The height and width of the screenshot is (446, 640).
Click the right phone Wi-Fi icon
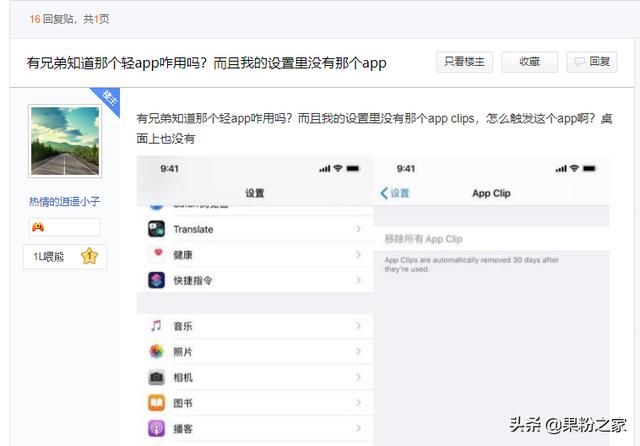click(x=574, y=168)
